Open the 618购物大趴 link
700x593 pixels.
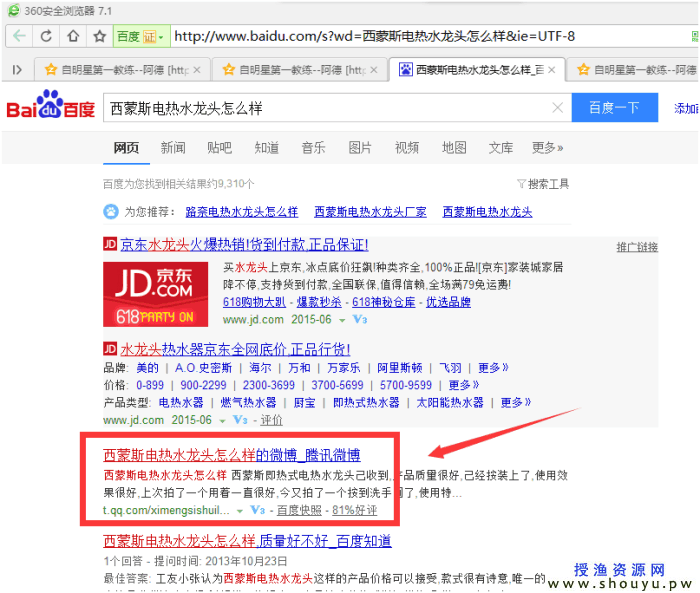pos(254,302)
